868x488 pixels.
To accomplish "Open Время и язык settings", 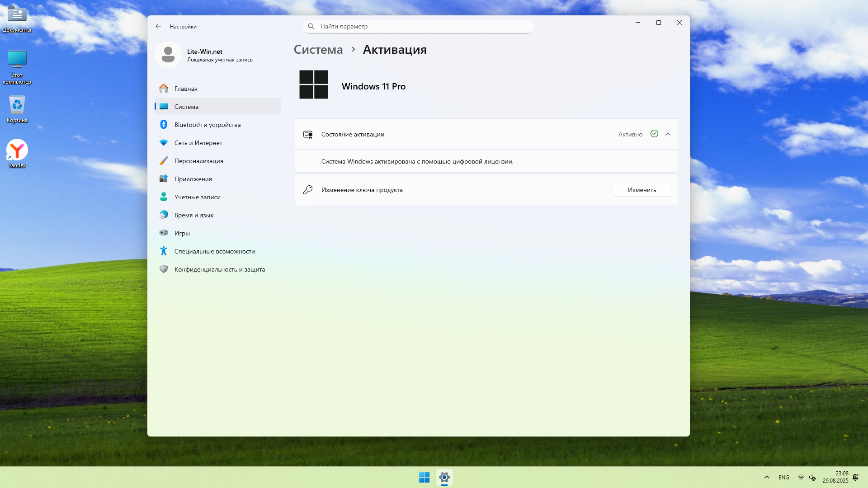I will 193,215.
